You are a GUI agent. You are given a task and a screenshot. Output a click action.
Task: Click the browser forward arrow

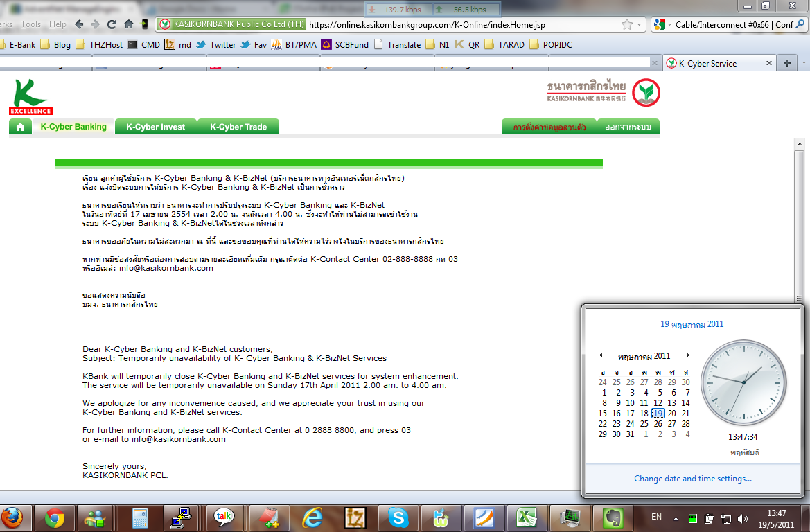pos(96,24)
